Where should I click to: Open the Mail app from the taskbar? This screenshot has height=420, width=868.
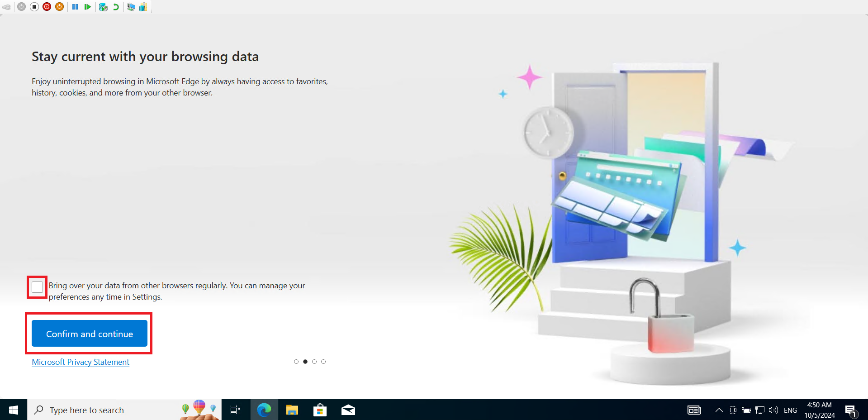(x=348, y=410)
